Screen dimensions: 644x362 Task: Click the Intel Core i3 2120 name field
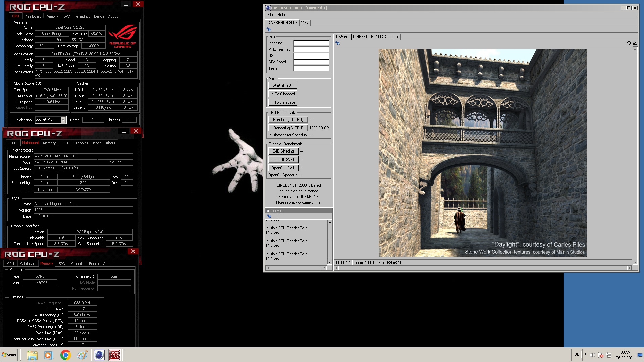coord(70,27)
